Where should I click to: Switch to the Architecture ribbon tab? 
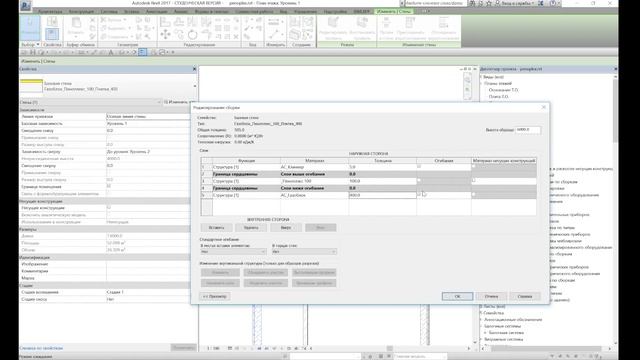(x=50, y=11)
